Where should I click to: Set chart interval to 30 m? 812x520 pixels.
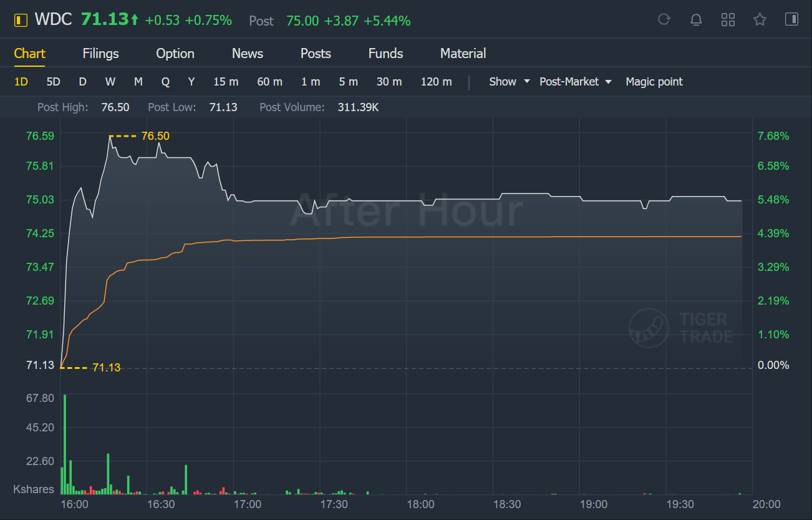pos(389,82)
